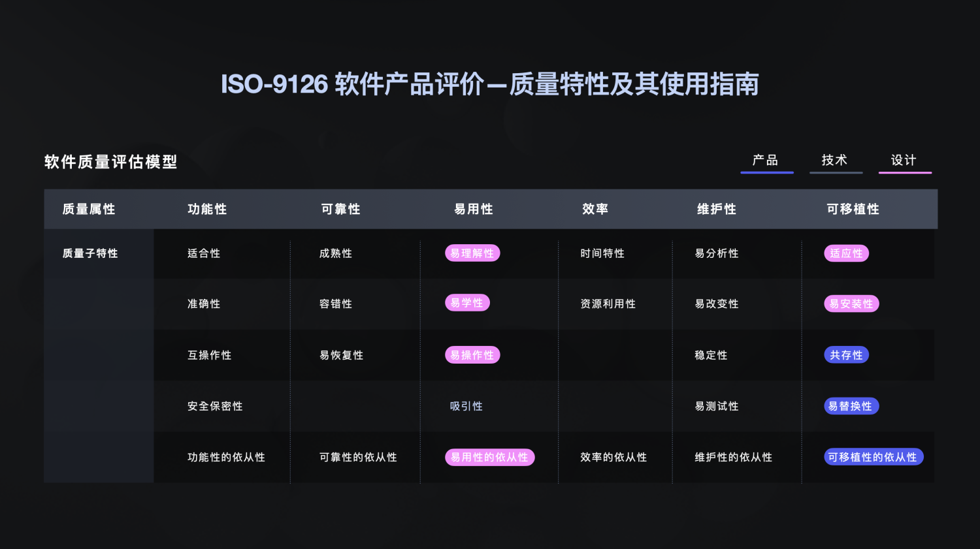980x549 pixels.
Task: Click the pink 易安装性 tag
Action: click(851, 304)
